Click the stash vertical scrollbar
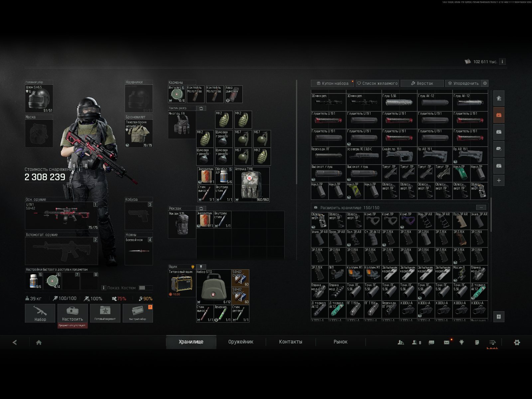The image size is (532, 399). point(491,214)
